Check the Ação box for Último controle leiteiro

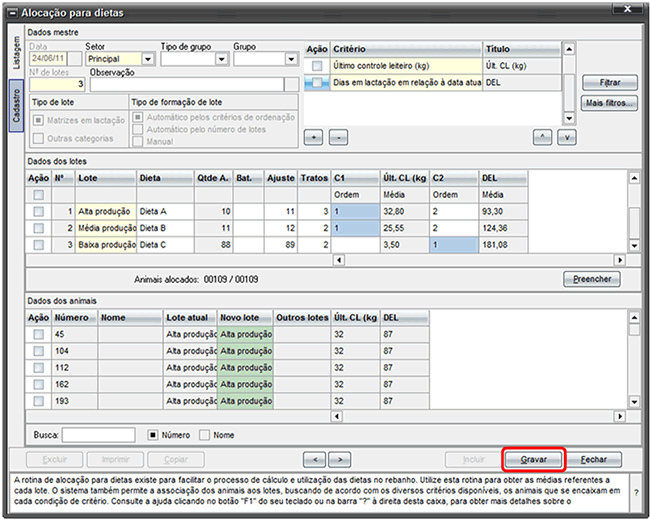pos(317,65)
